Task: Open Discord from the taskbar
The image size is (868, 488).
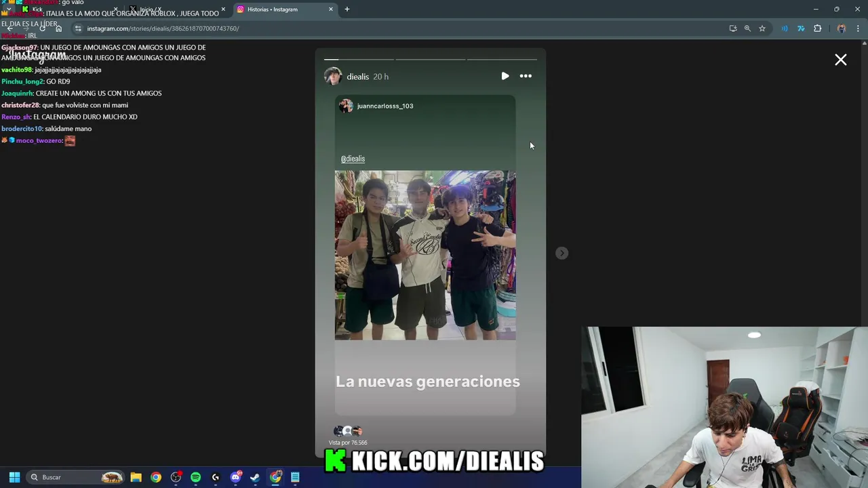Action: pyautogui.click(x=235, y=477)
